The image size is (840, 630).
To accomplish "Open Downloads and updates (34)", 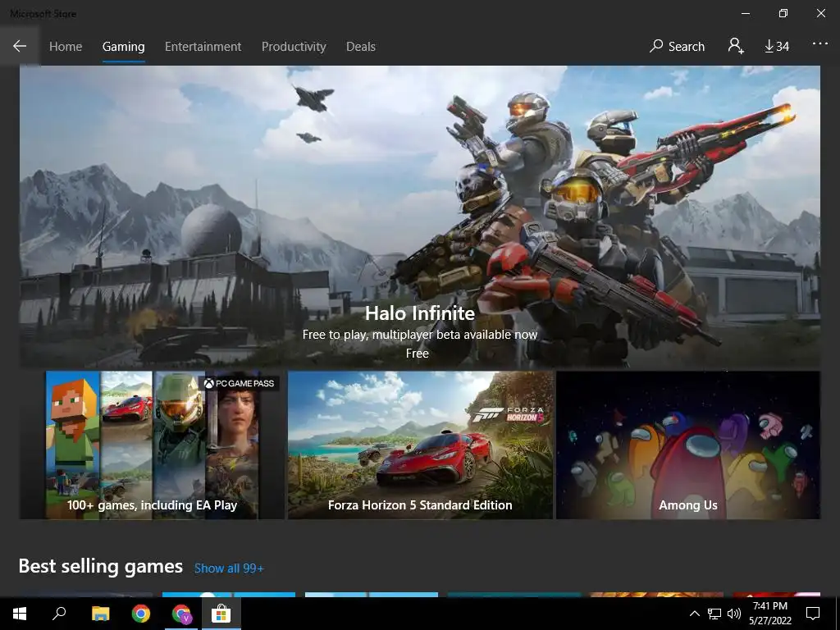I will (x=777, y=47).
